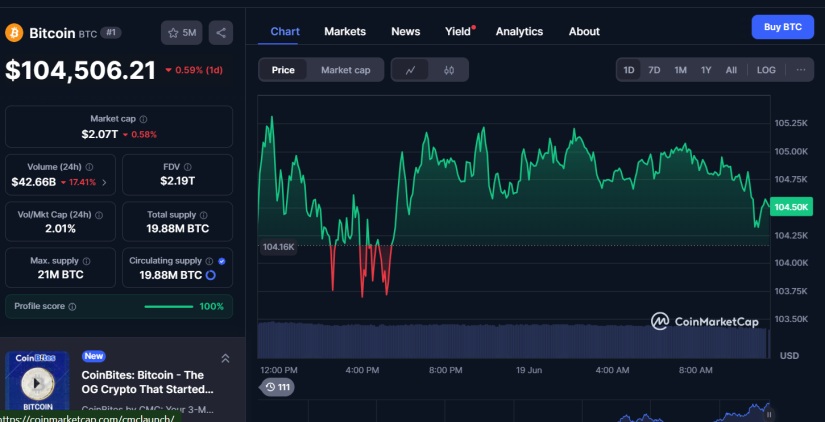Click the New label on the CoinBites card
Screen dimensions: 825x422
pyautogui.click(x=94, y=356)
